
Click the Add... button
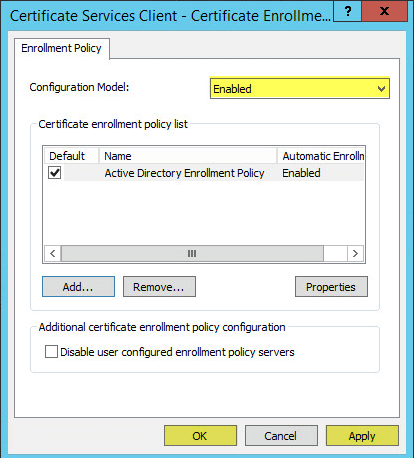78,287
